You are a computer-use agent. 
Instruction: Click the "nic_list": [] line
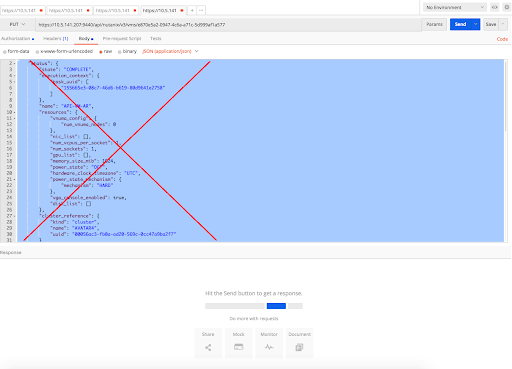point(70,137)
